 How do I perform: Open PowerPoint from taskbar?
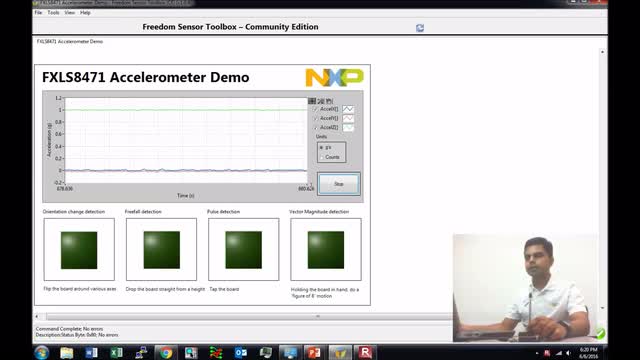click(x=314, y=353)
